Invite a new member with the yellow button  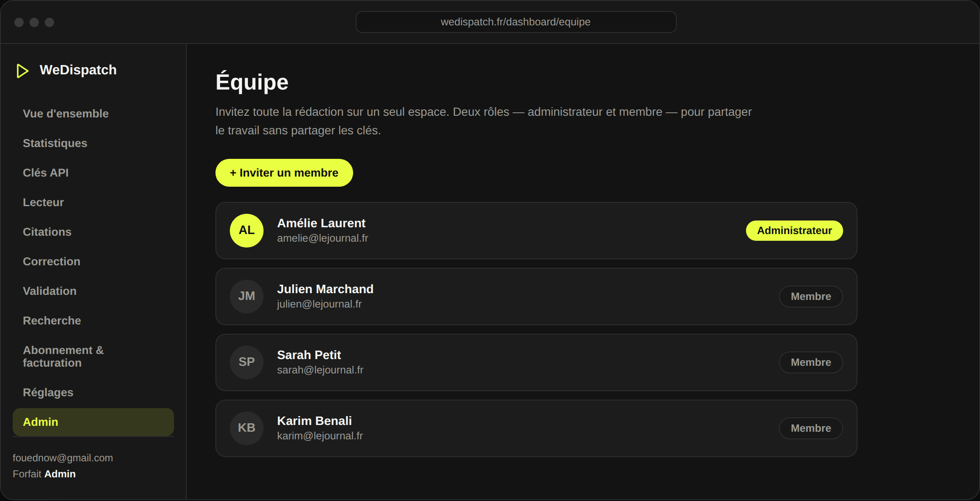click(284, 172)
